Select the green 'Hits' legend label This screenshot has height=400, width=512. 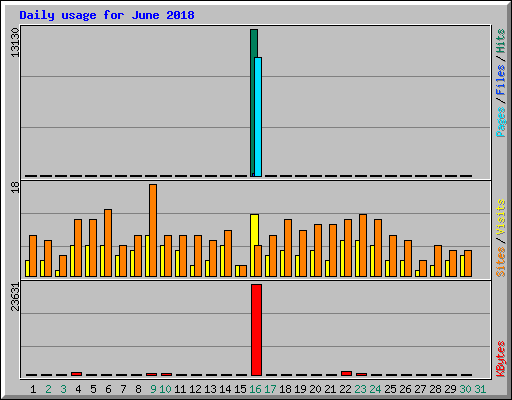click(x=500, y=41)
